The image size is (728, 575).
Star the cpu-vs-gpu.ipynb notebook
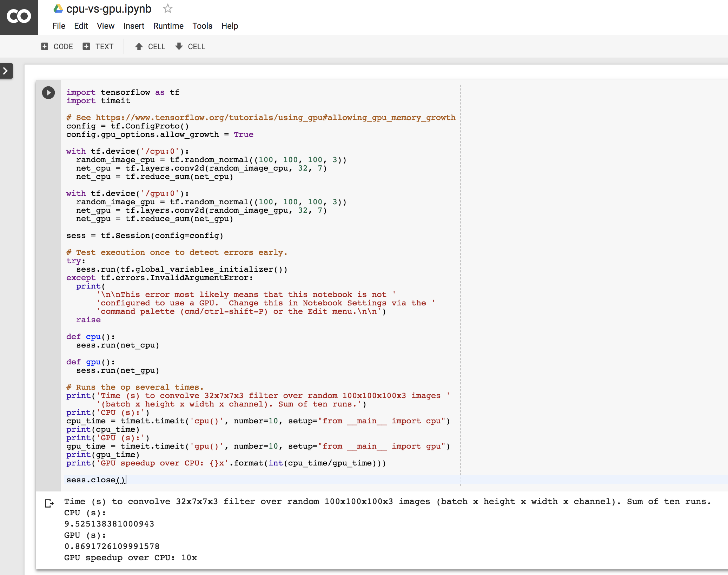(x=168, y=9)
